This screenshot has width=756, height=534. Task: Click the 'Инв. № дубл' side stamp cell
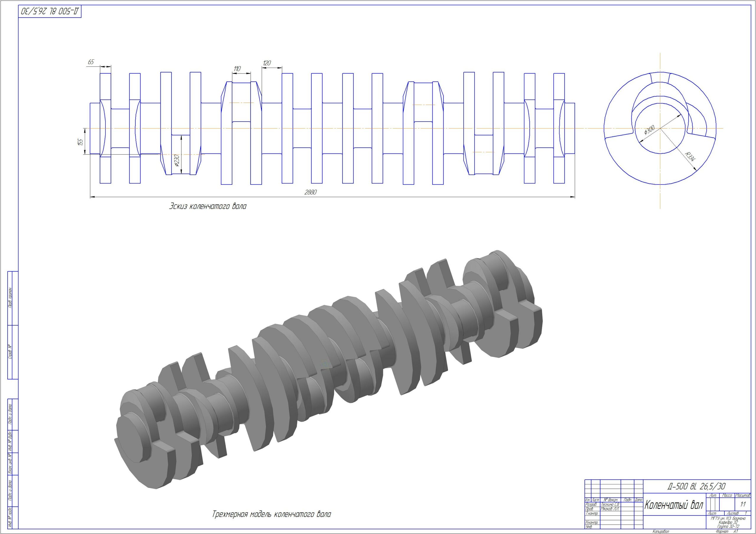point(10,441)
